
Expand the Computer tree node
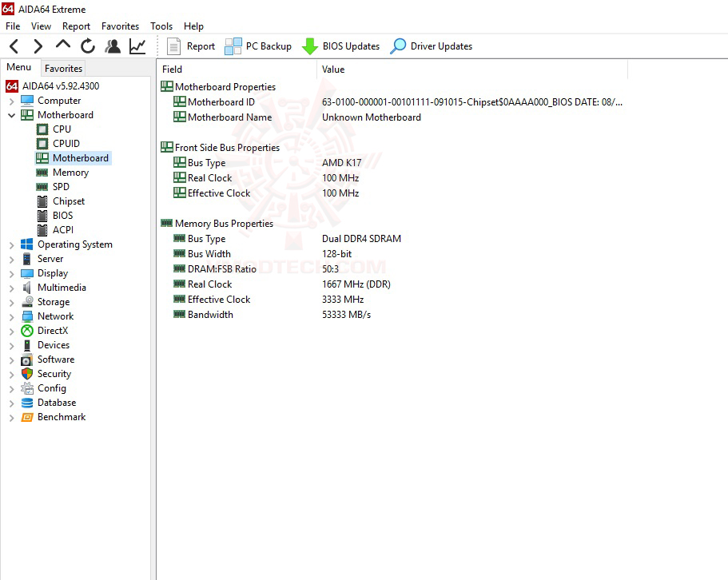(x=12, y=101)
